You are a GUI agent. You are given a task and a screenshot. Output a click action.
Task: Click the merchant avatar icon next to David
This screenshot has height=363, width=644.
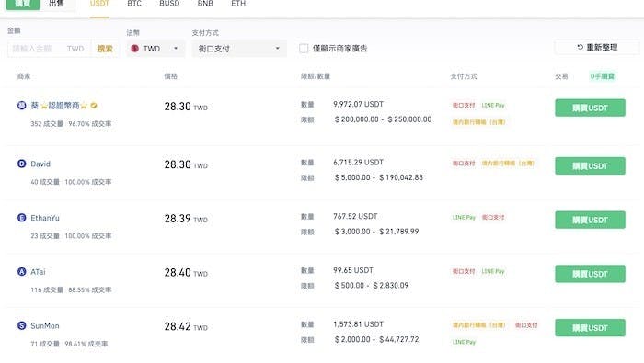[22, 164]
